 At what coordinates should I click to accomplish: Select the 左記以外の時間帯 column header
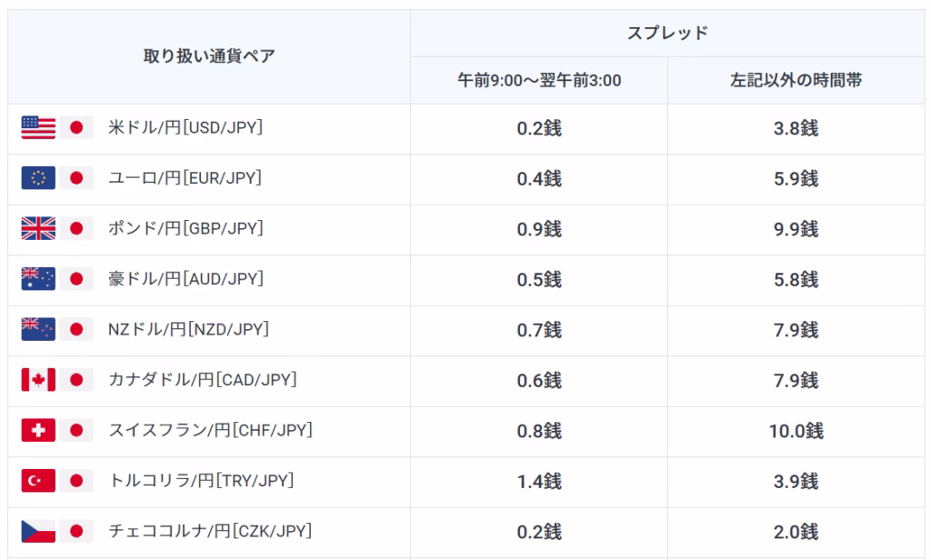(796, 81)
